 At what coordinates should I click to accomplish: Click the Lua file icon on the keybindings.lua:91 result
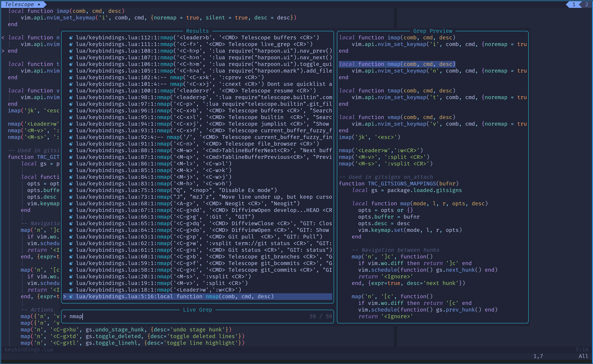(x=71, y=144)
